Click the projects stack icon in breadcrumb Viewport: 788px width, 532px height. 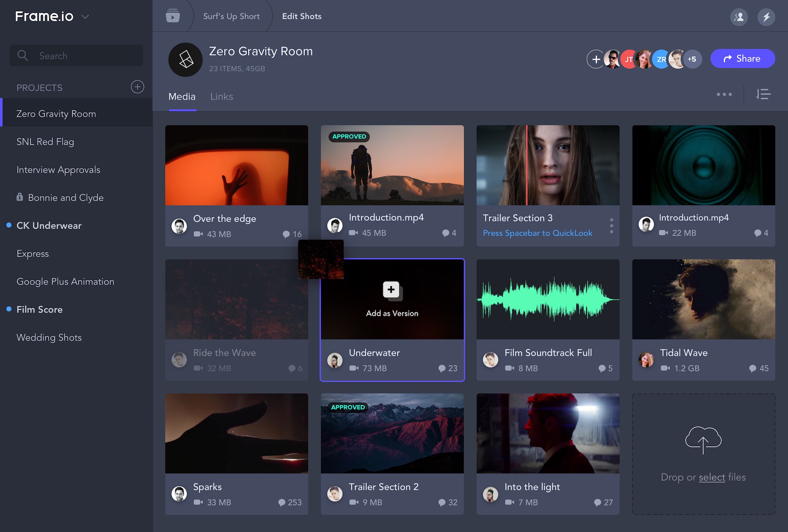pyautogui.click(x=173, y=16)
